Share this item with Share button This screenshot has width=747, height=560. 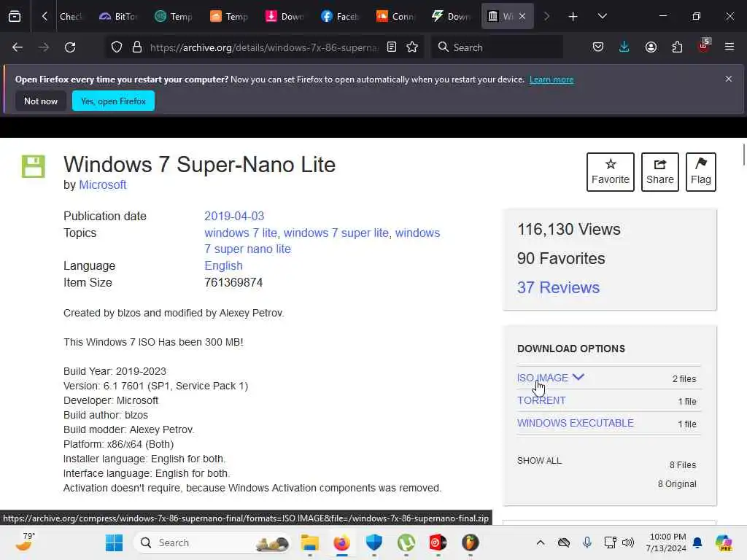659,172
